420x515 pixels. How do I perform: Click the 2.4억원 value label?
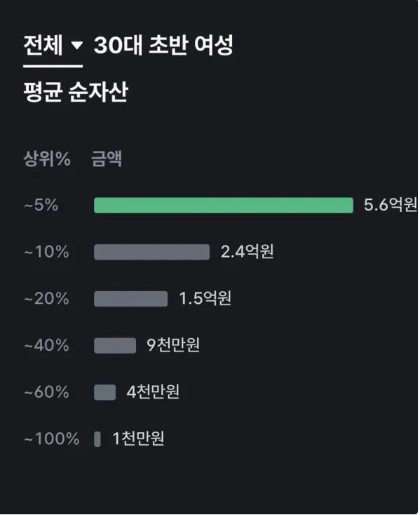[247, 252]
